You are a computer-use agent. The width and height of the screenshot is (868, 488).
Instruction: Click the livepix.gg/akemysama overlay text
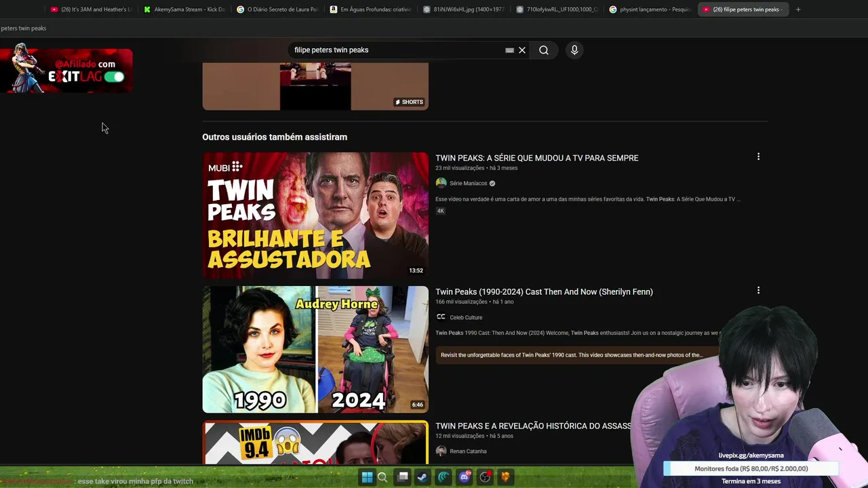click(x=751, y=455)
